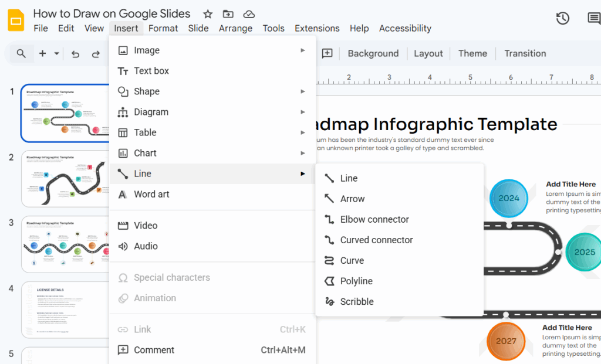Check the cloud save status icon
601x364 pixels.
coord(249,14)
